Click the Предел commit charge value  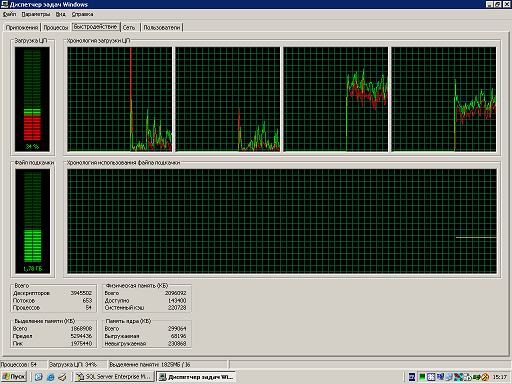coord(81,336)
